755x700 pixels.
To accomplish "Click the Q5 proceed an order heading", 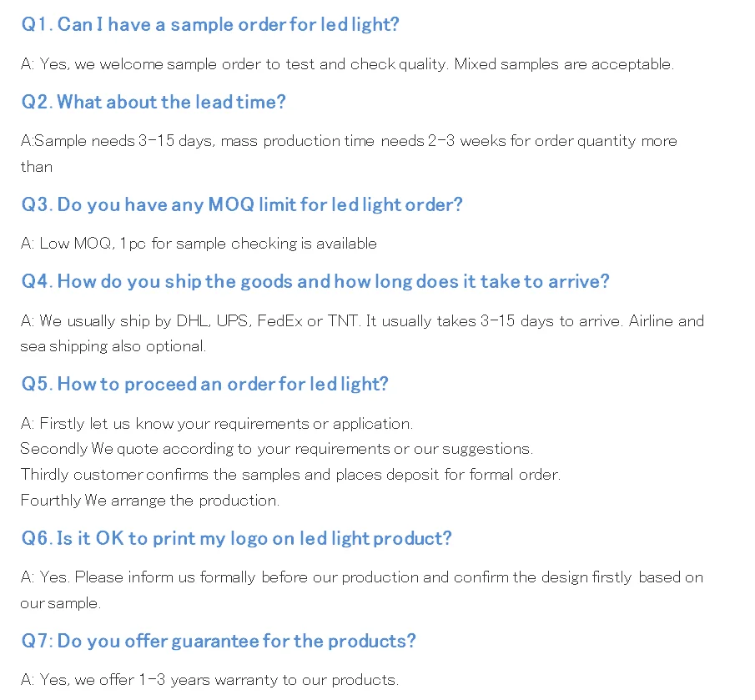I will (x=205, y=385).
